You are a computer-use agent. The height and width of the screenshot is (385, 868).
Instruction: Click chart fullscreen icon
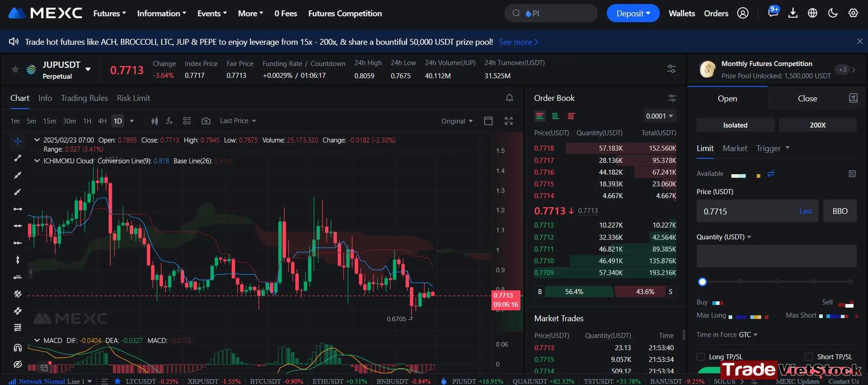[509, 121]
